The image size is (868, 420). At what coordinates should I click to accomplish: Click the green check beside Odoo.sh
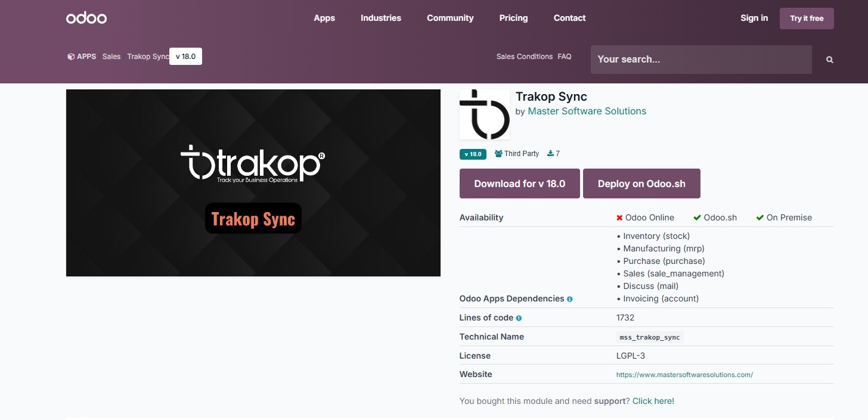coord(697,218)
